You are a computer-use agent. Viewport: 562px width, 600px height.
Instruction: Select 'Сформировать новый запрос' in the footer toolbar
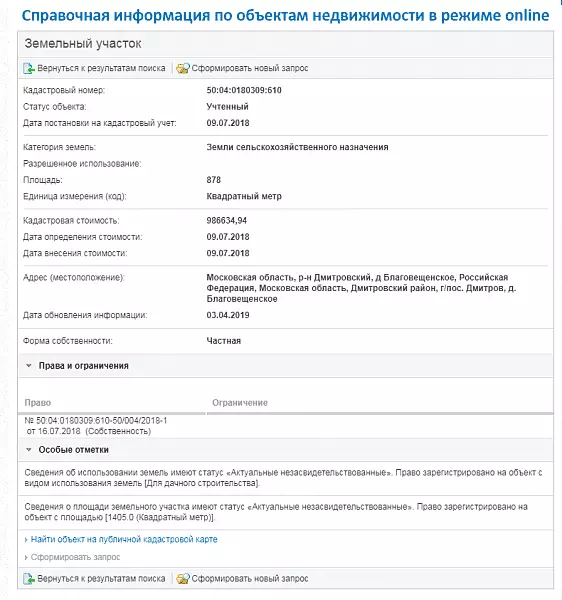250,579
